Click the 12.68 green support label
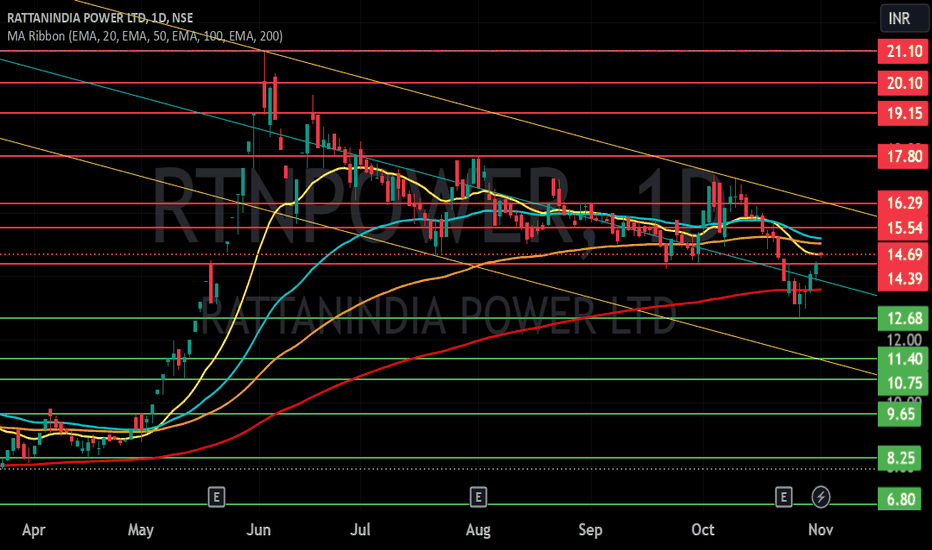The image size is (932, 550). point(903,318)
